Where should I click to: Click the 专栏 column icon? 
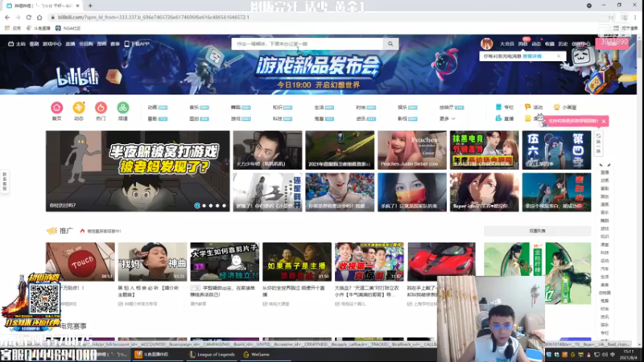click(x=498, y=107)
